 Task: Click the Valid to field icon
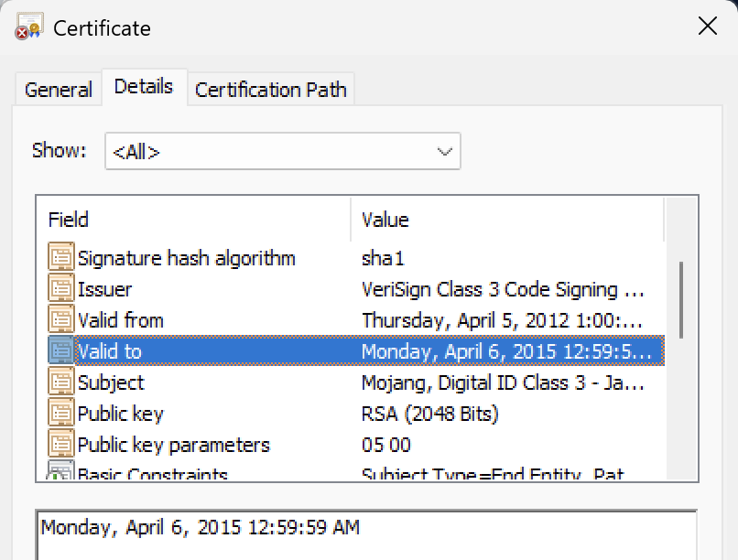point(60,351)
